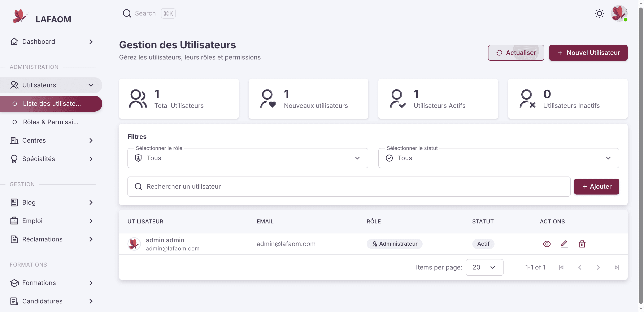Open the Sélectionner le rôle dropdown

click(x=248, y=158)
